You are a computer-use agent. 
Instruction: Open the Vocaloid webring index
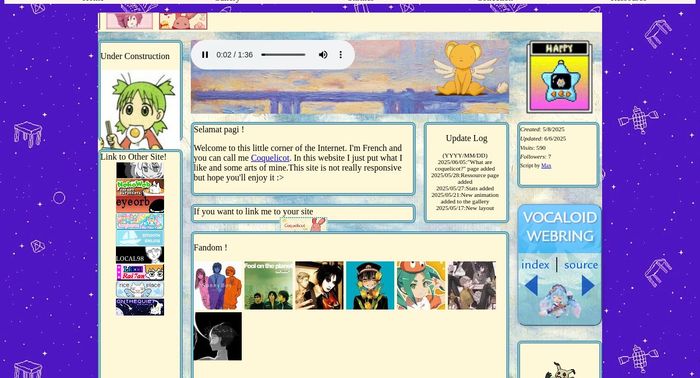pos(535,265)
